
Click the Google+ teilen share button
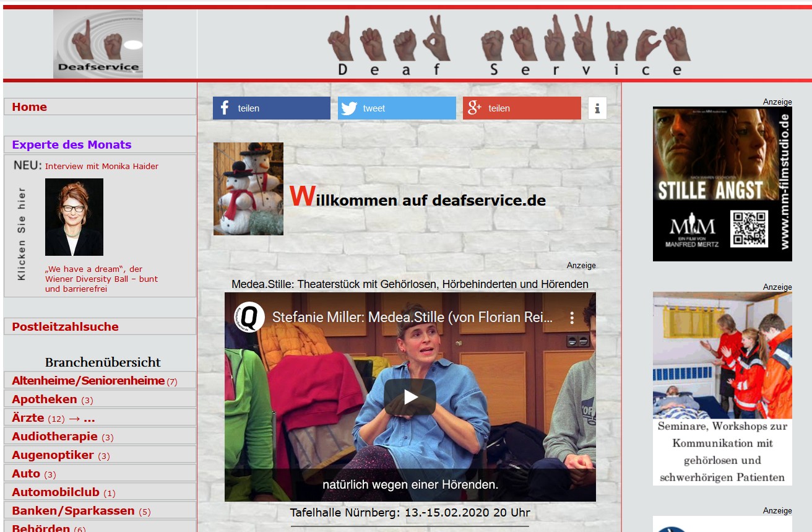point(521,108)
